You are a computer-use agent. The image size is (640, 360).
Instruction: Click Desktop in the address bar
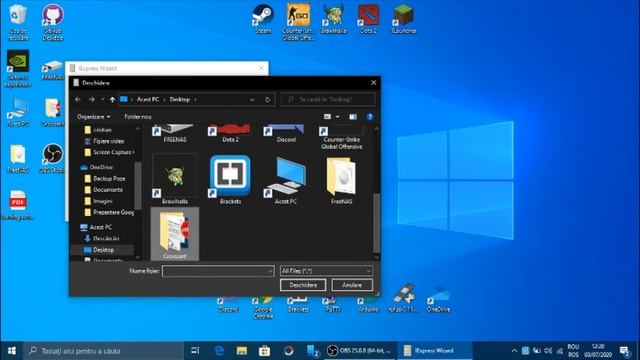click(180, 100)
